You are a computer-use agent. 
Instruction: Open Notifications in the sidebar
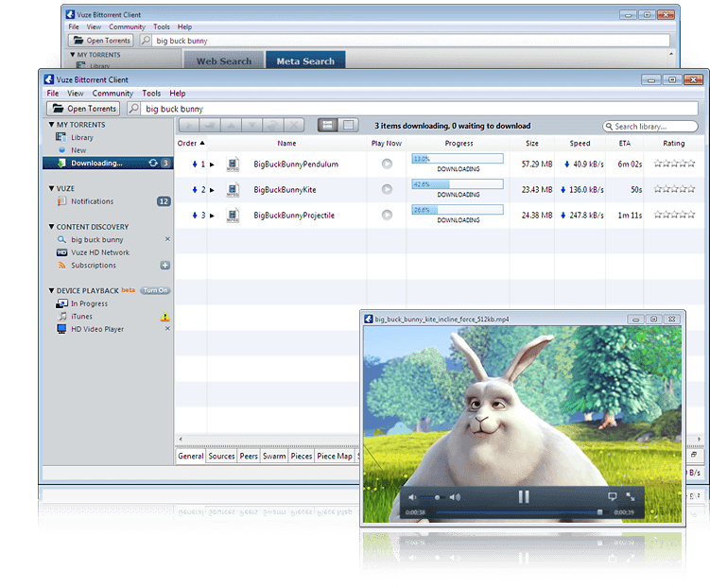92,201
